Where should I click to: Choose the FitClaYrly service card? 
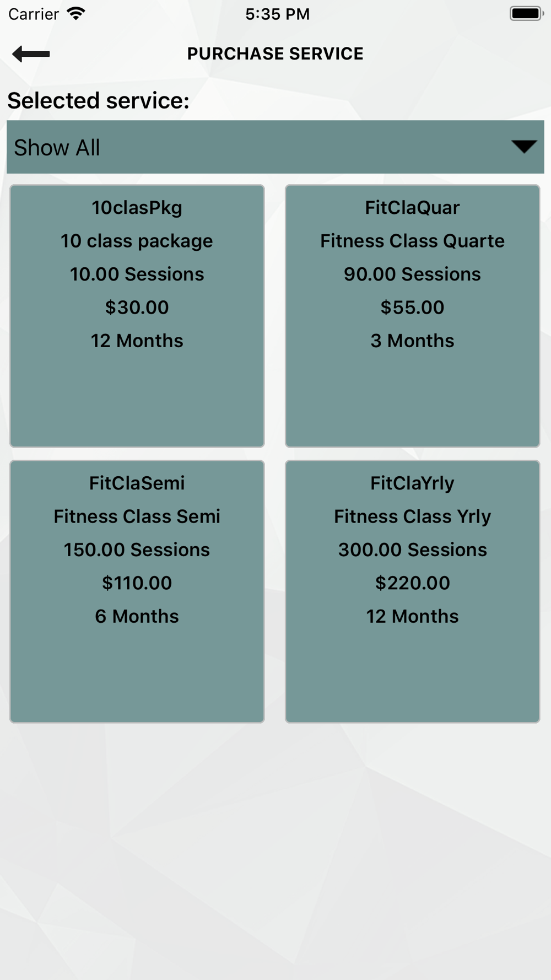point(412,591)
